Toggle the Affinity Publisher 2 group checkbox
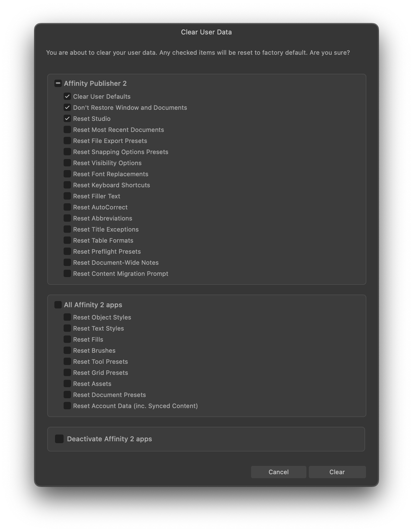Image resolution: width=413 pixels, height=532 pixels. 58,83
